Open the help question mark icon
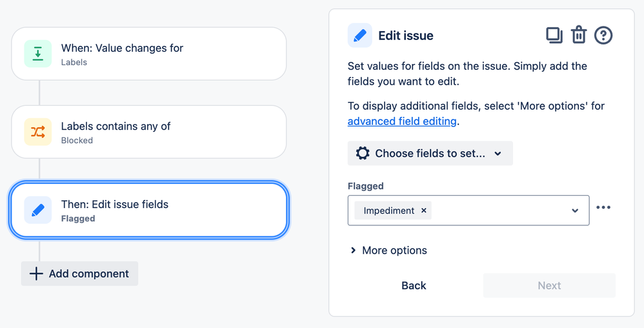Screen dimensions: 644x328 click(x=603, y=35)
